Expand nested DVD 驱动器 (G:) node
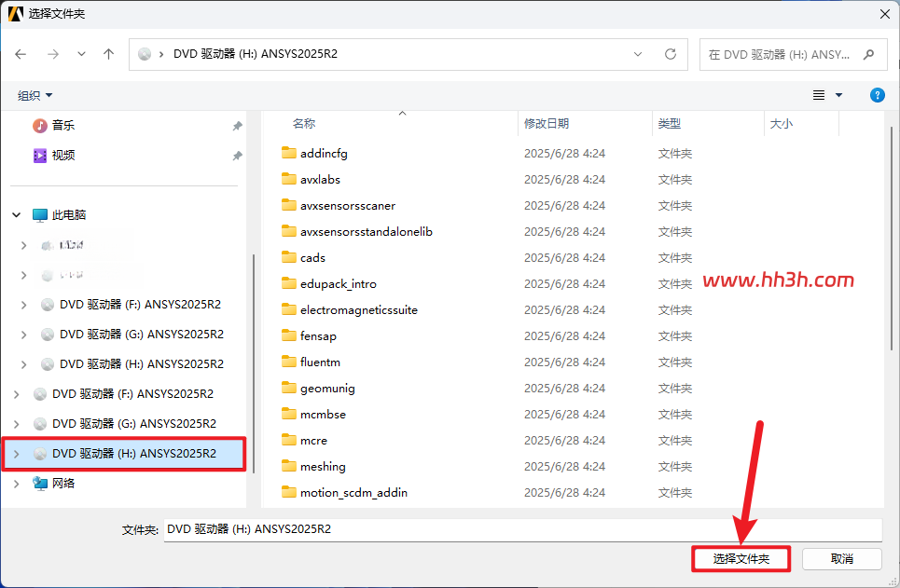 click(23, 335)
